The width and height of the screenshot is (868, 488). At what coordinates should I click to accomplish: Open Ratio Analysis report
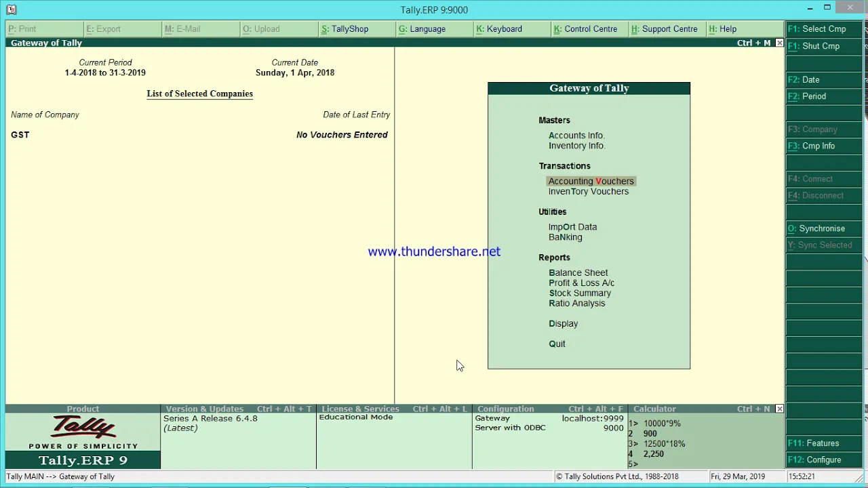tap(576, 303)
